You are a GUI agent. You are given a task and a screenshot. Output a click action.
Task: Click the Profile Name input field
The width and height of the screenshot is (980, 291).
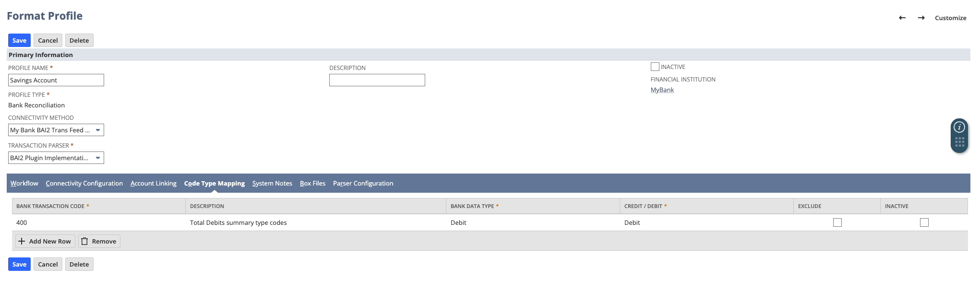tap(56, 80)
